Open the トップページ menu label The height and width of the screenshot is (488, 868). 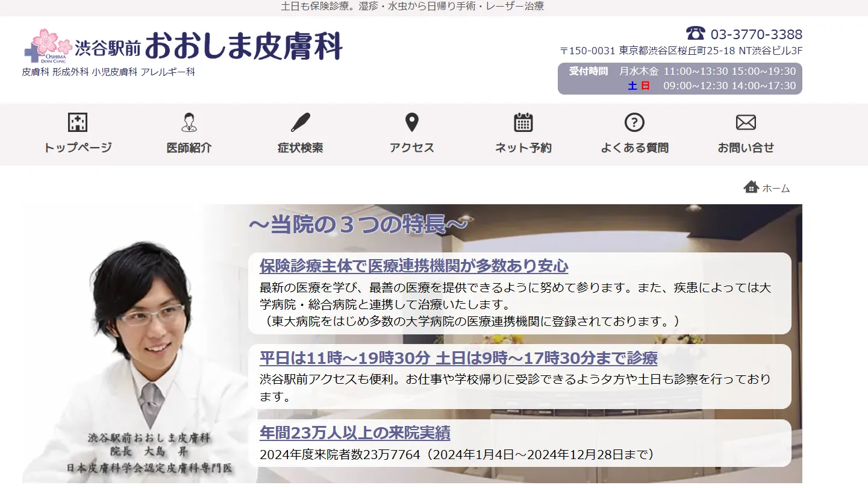(78, 148)
